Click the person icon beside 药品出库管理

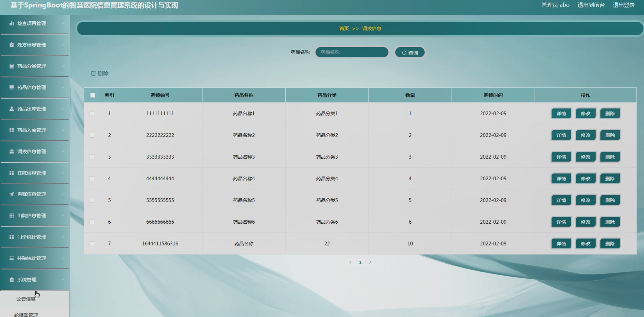tap(11, 109)
